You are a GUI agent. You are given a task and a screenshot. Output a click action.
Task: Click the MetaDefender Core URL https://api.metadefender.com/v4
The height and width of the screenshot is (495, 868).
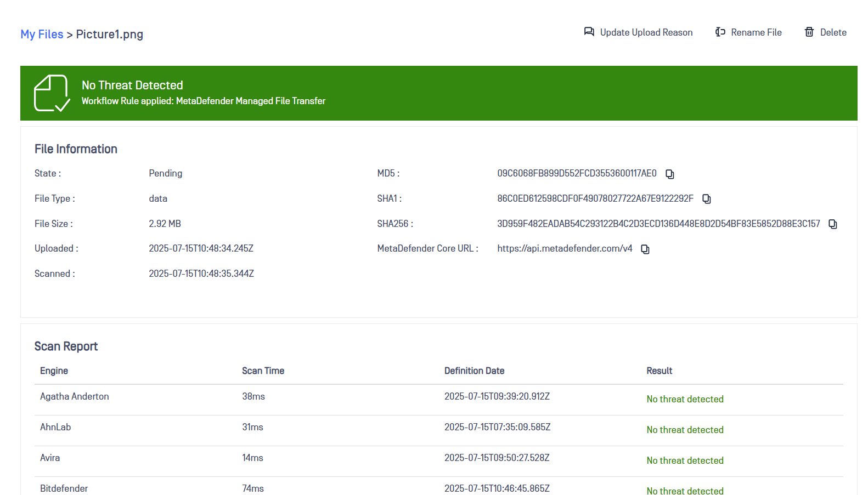pos(565,248)
